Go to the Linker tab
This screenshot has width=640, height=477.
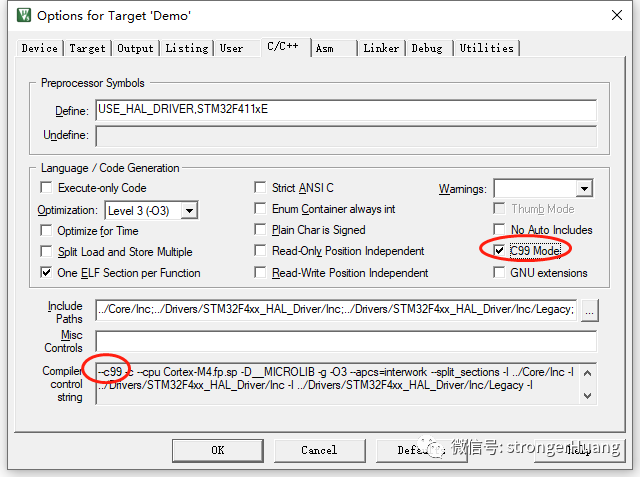click(381, 48)
